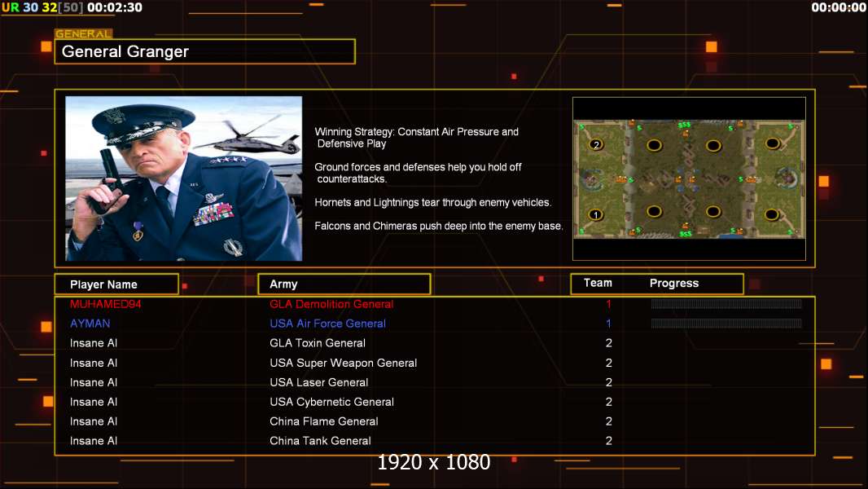Click the China Tank General army entry
868x489 pixels.
point(321,441)
